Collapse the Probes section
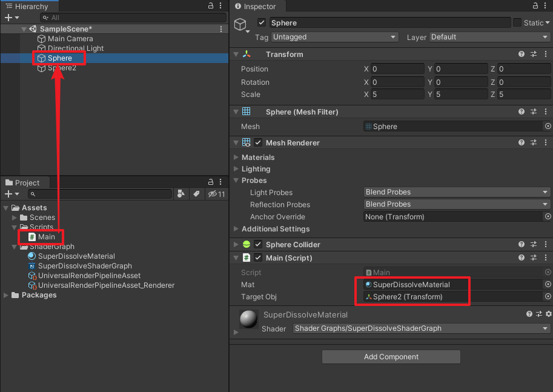This screenshot has height=392, width=553. point(236,181)
